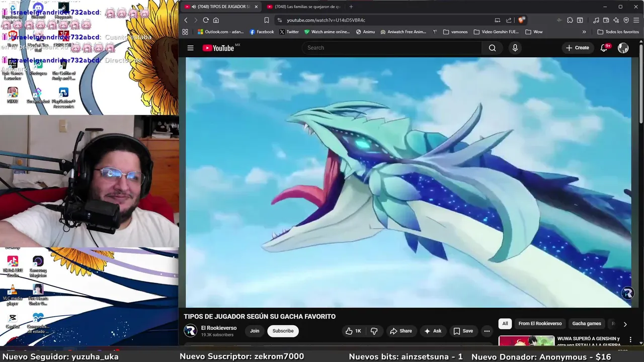Click the address bar URL

pyautogui.click(x=326, y=20)
